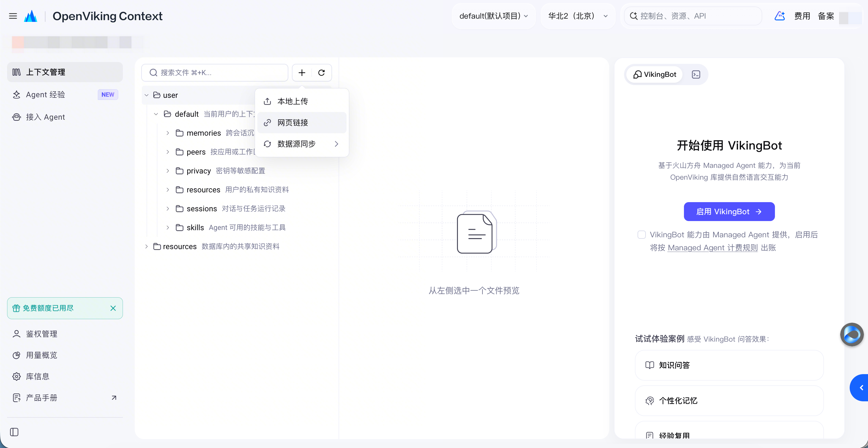Focus the 搜索文件 search field

tap(215, 72)
